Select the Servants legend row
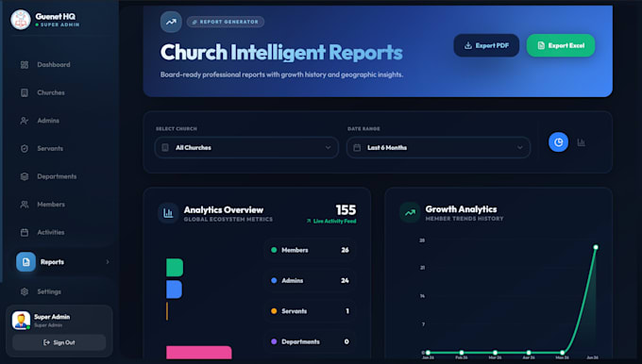The width and height of the screenshot is (642, 364). click(310, 311)
